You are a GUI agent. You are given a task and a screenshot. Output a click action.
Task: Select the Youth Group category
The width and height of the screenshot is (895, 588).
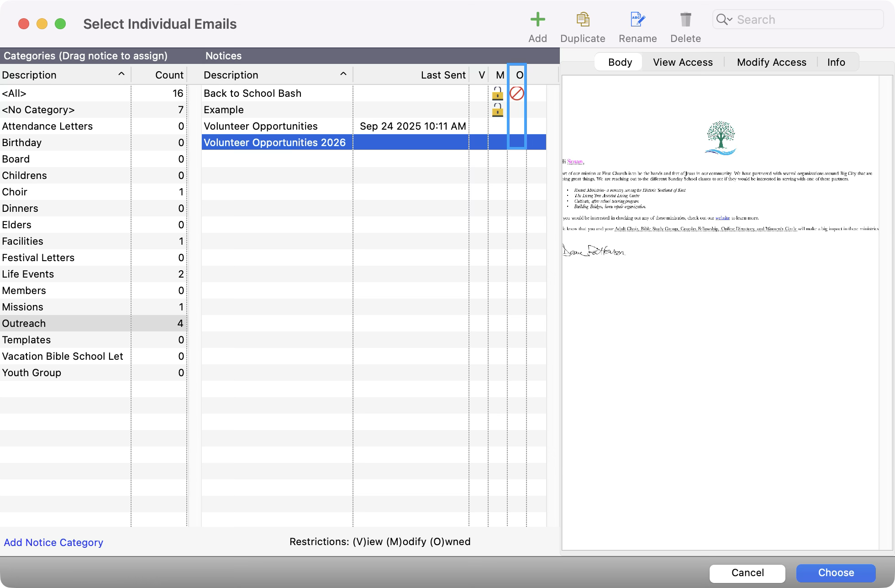pyautogui.click(x=93, y=373)
